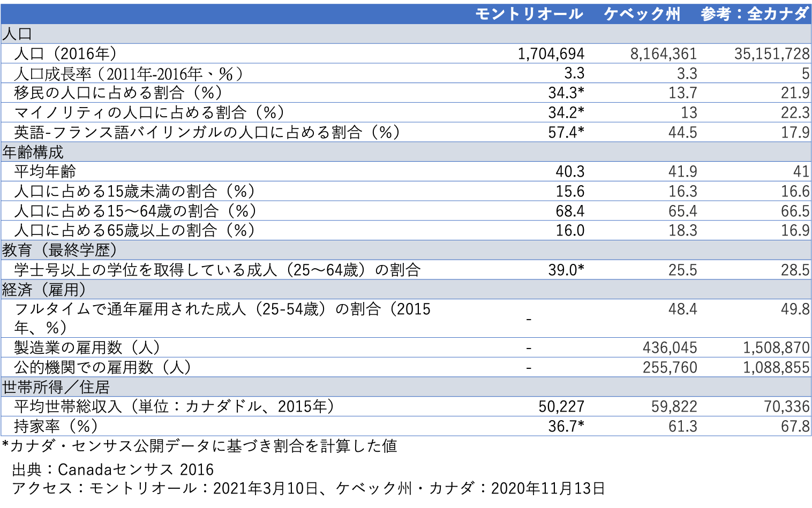
Task: Select the フルタイムで通年雇用された成人 row label
Action: [222, 318]
